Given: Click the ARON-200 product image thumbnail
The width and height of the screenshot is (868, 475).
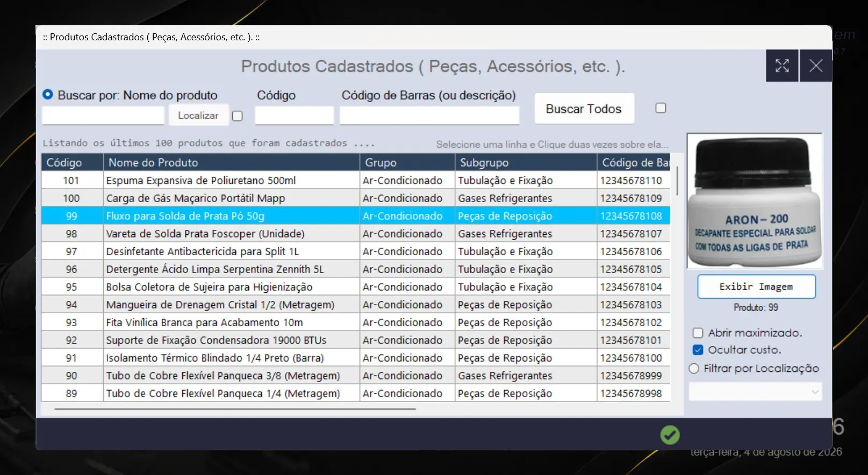Looking at the screenshot, I should click(755, 201).
